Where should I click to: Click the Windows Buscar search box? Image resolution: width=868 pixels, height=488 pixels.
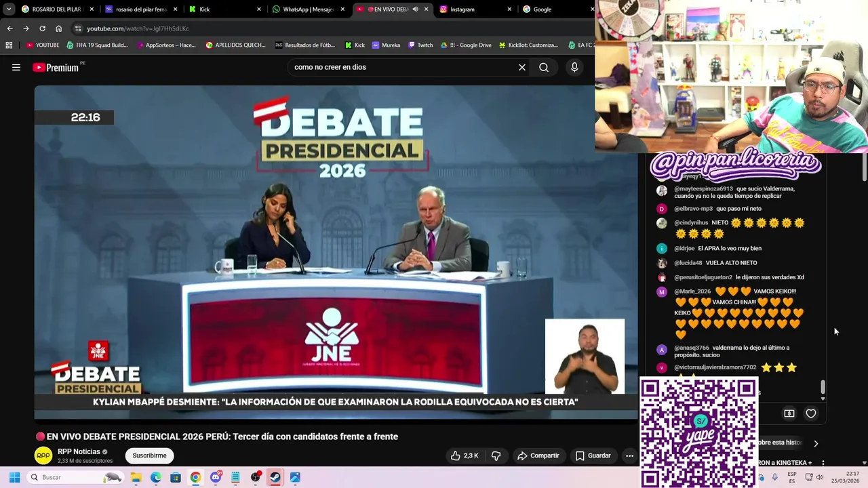click(x=76, y=477)
